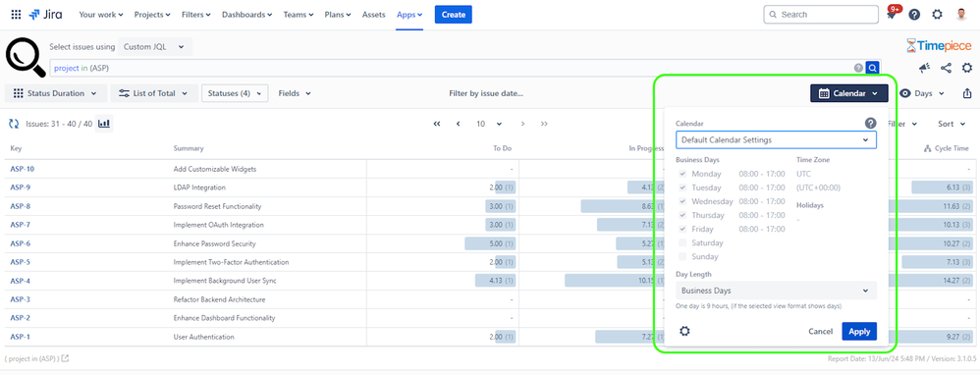
Task: Open the Custom JQL selector dropdown
Action: pyautogui.click(x=155, y=47)
